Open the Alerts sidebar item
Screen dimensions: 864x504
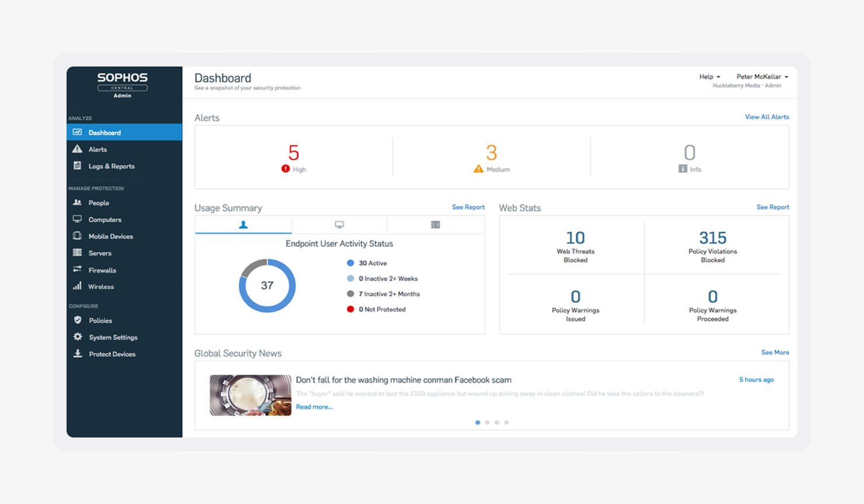tap(97, 149)
